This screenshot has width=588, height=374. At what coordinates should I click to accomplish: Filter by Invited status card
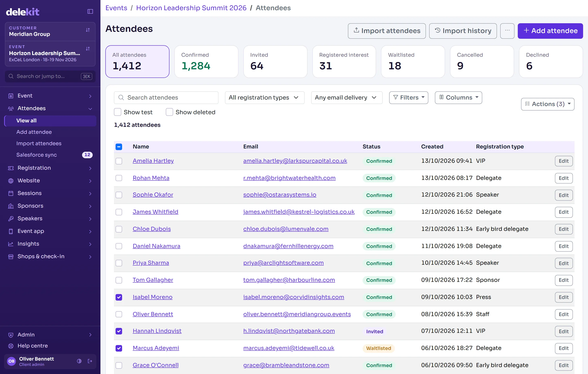[275, 62]
